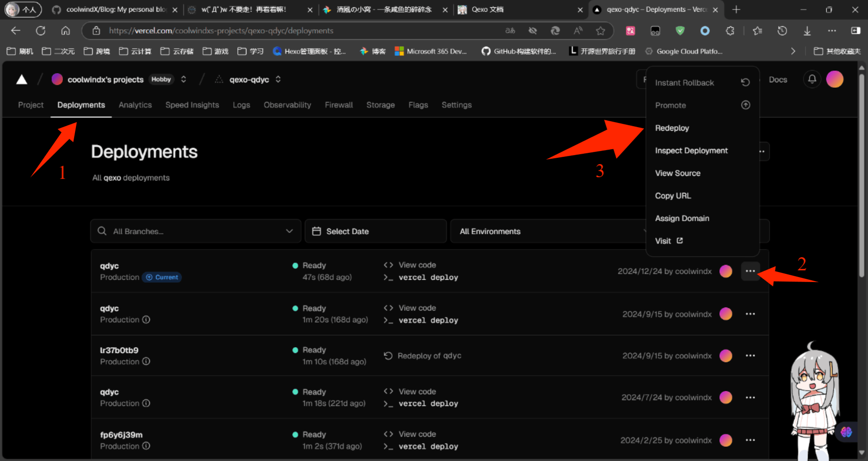Open the notifications bell
Screen dimensions: 868x461
tap(812, 80)
